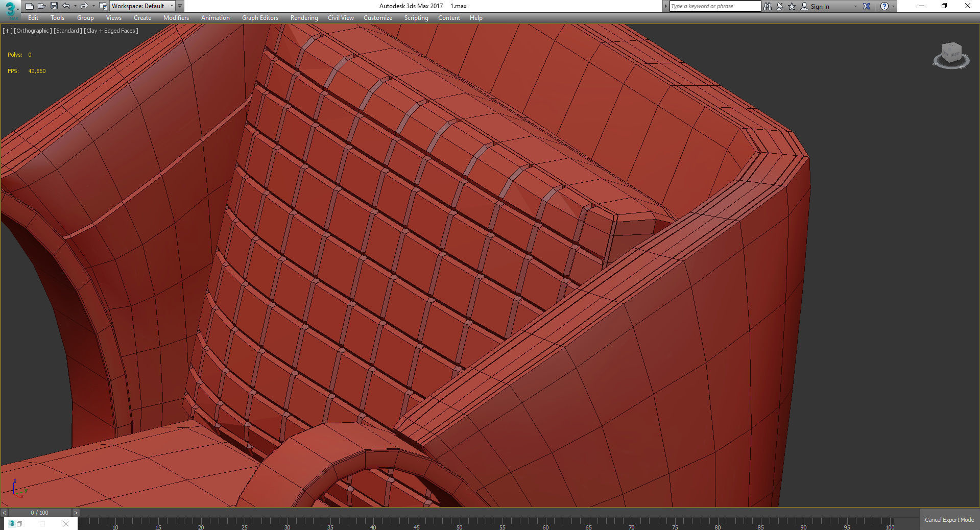Open the viewport [+] general menu
Screen dimensions: 980x530
[x=7, y=31]
